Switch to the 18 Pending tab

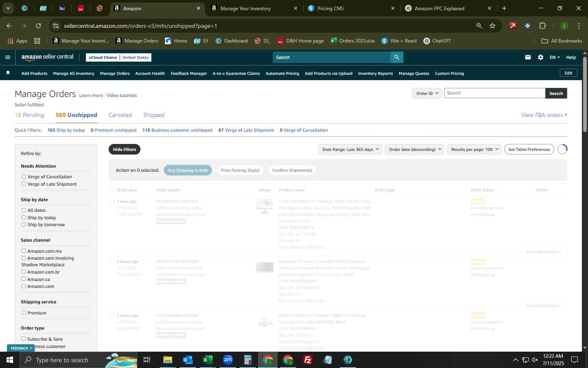[29, 115]
